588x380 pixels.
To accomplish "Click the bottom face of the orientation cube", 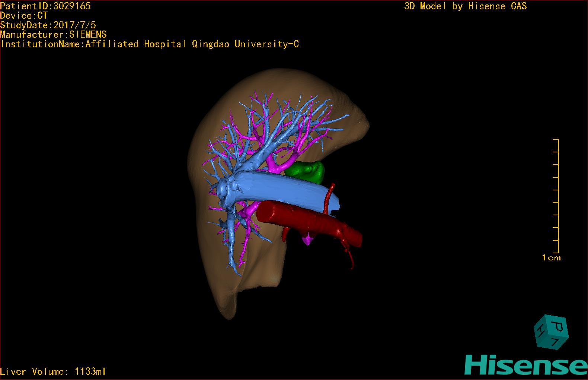I will tap(555, 341).
